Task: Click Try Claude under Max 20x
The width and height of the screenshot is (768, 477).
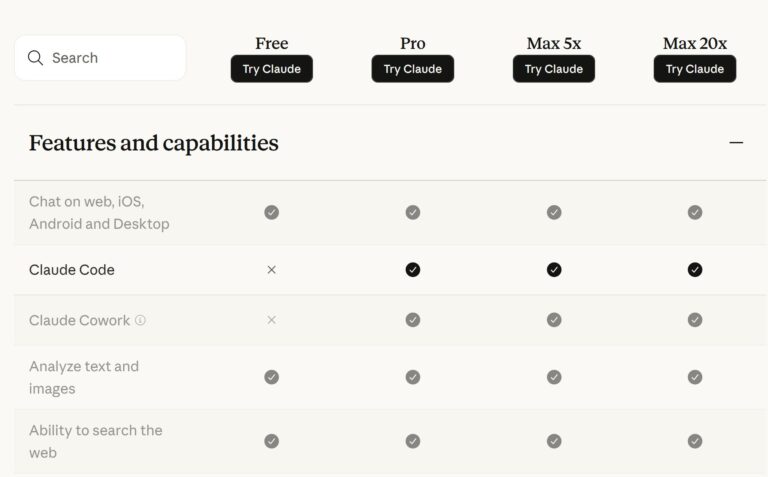Action: click(695, 69)
